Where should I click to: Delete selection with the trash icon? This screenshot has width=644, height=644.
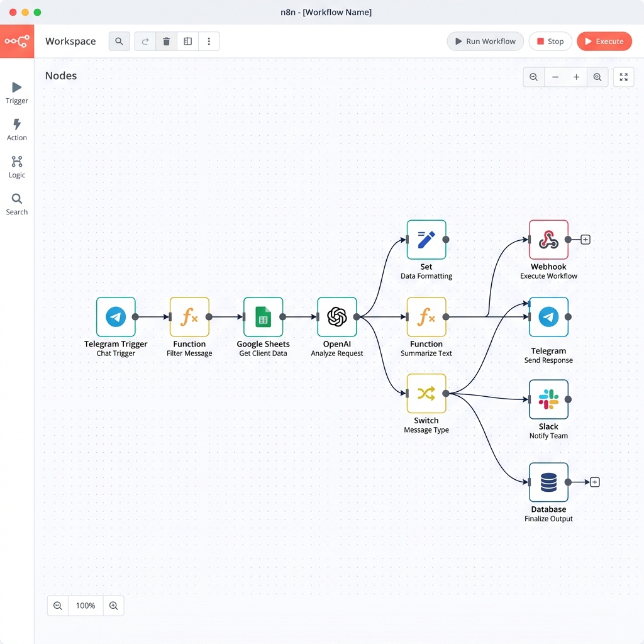(166, 41)
